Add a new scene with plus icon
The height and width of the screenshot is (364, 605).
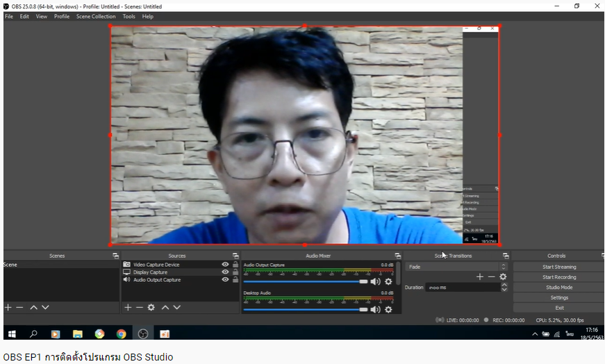pyautogui.click(x=8, y=307)
